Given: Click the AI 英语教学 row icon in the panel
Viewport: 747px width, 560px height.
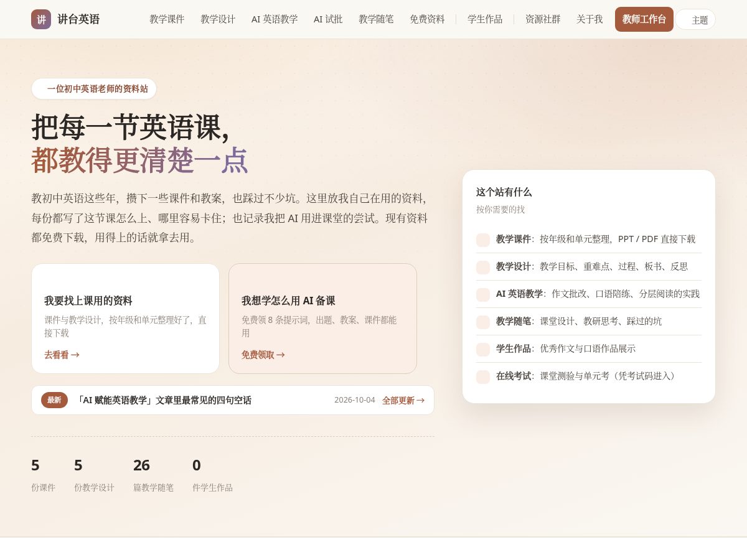Looking at the screenshot, I should 483,294.
